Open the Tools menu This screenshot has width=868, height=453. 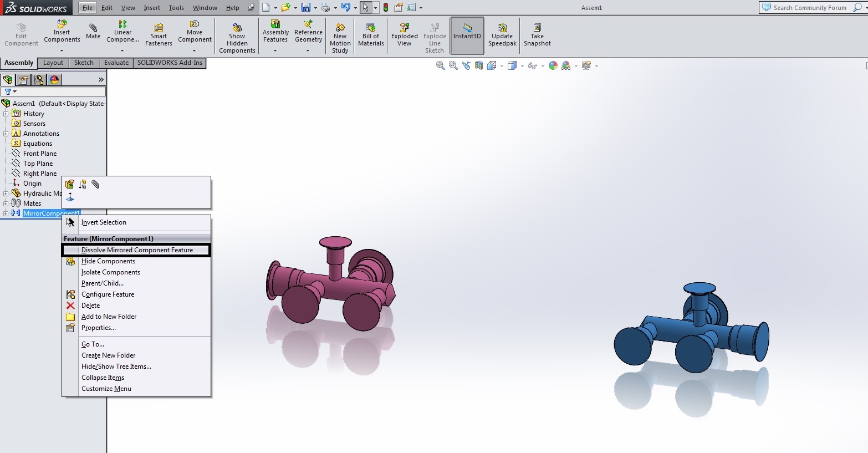coord(176,8)
